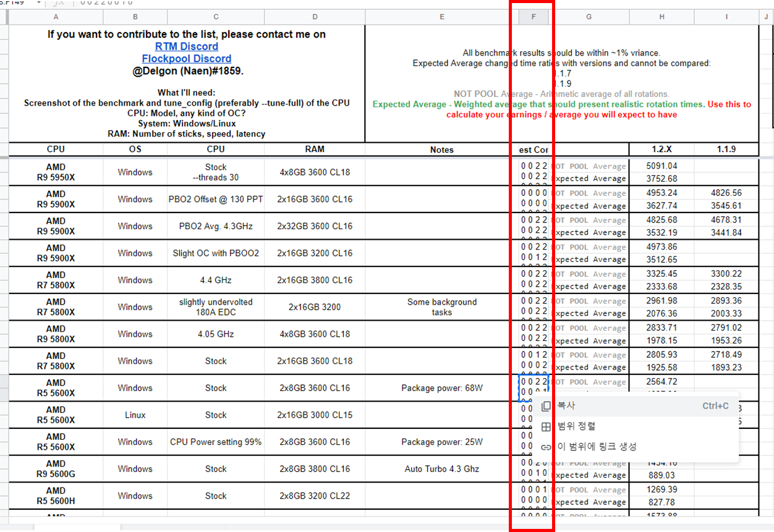Select the '4.4 GHz' cell
The width and height of the screenshot is (774, 532).
[216, 280]
